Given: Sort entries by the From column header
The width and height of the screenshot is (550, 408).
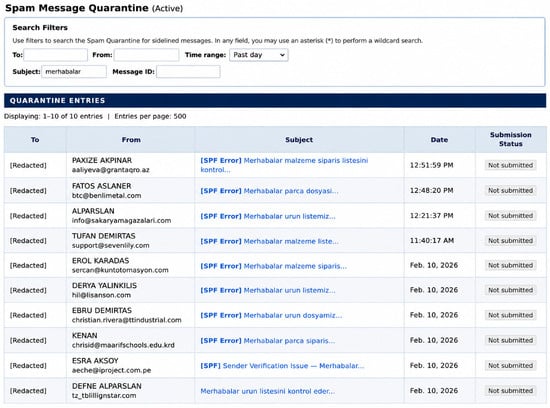Looking at the screenshot, I should click(x=131, y=140).
